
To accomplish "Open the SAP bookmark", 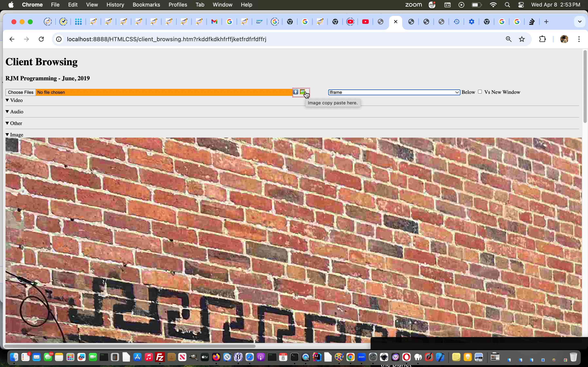I will pyautogui.click(x=259, y=22).
